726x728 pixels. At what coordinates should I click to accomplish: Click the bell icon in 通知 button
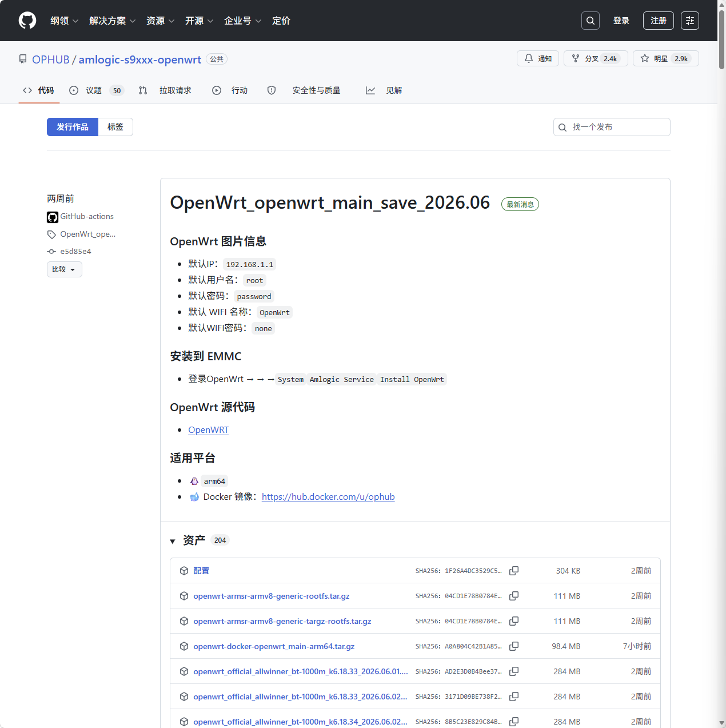[529, 58]
